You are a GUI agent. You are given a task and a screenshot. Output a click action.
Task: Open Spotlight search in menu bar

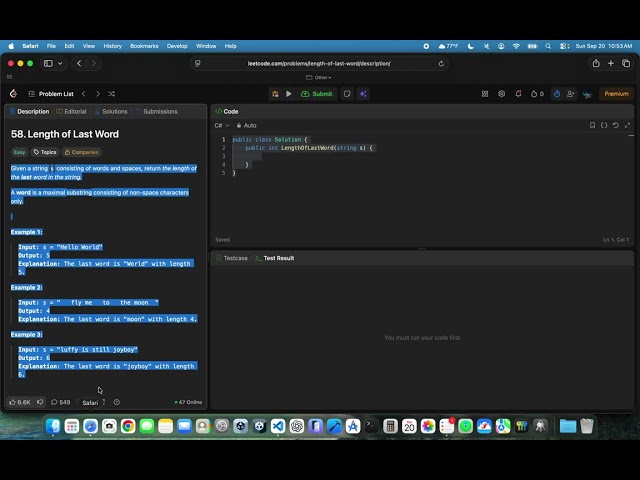548,46
